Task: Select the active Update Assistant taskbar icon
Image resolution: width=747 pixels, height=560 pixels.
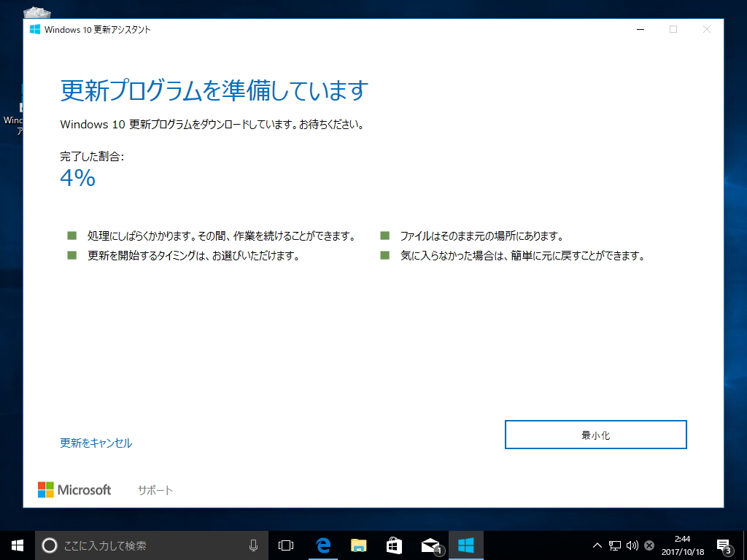Action: [466, 545]
